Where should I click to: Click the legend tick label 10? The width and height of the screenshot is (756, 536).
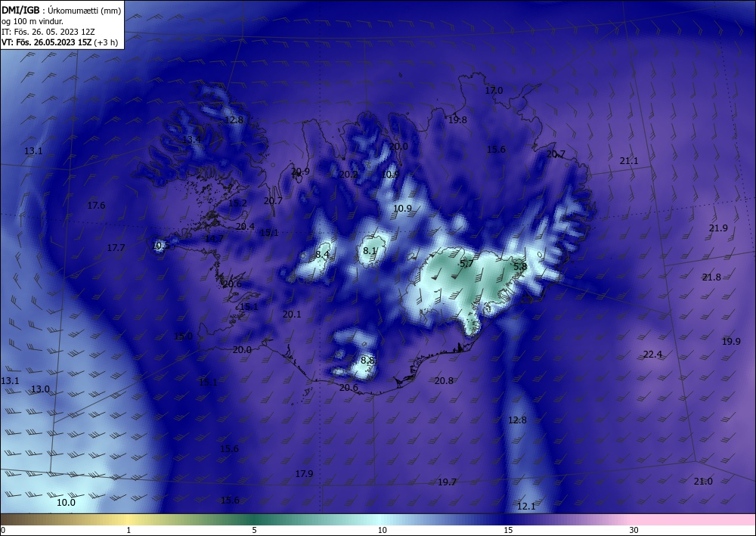pyautogui.click(x=382, y=530)
